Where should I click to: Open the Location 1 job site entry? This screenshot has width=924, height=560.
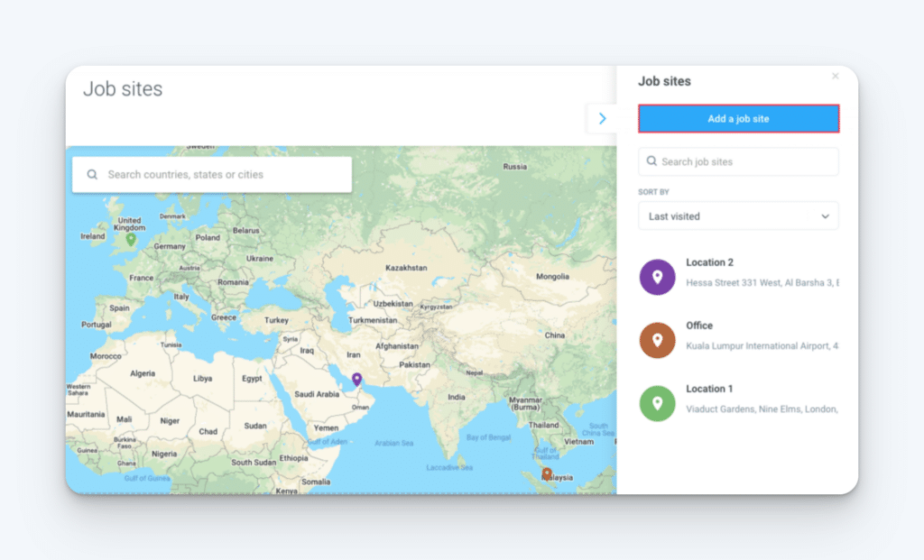point(738,403)
